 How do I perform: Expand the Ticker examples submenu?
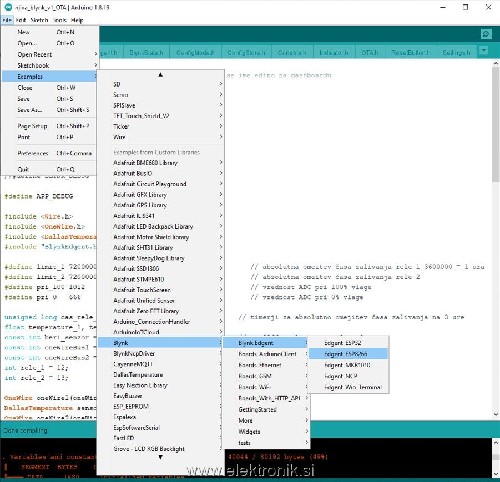pyautogui.click(x=161, y=126)
